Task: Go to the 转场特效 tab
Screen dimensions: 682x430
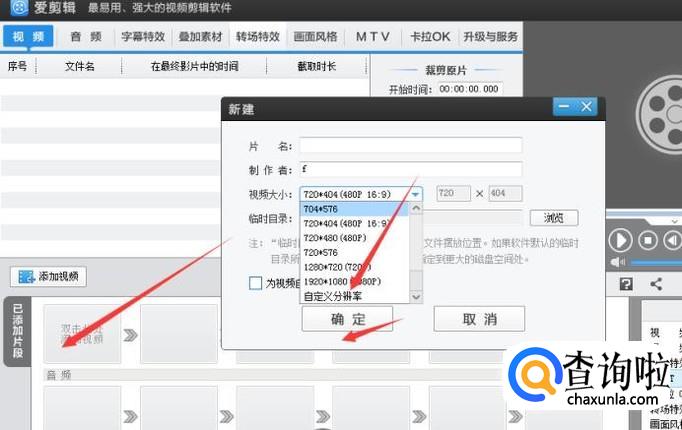Action: click(x=258, y=37)
